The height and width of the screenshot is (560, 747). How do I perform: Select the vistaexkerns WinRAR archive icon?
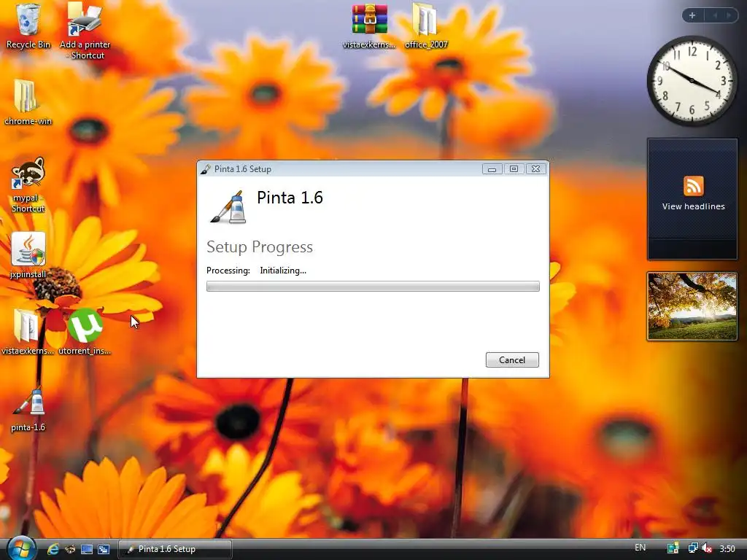click(369, 26)
